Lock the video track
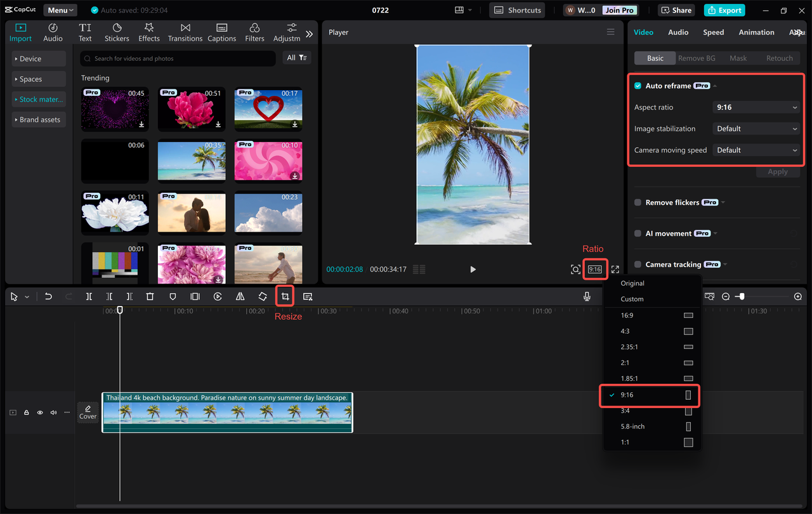The width and height of the screenshot is (812, 514). tap(26, 412)
